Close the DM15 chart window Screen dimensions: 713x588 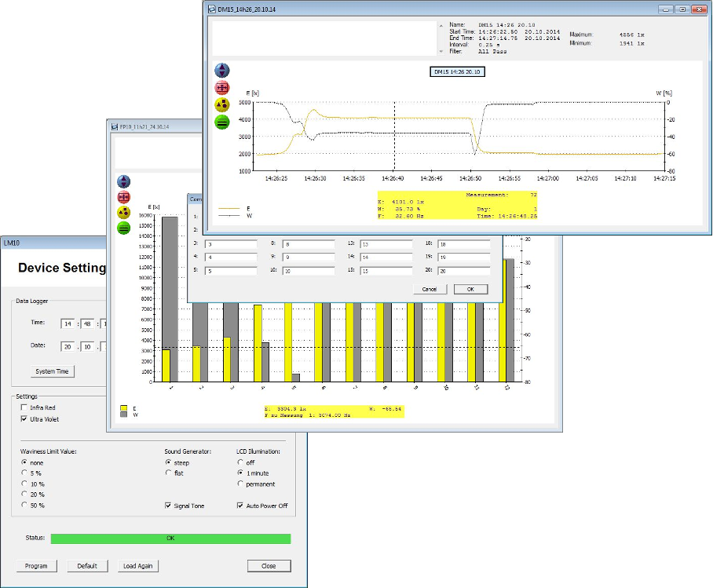[699, 9]
